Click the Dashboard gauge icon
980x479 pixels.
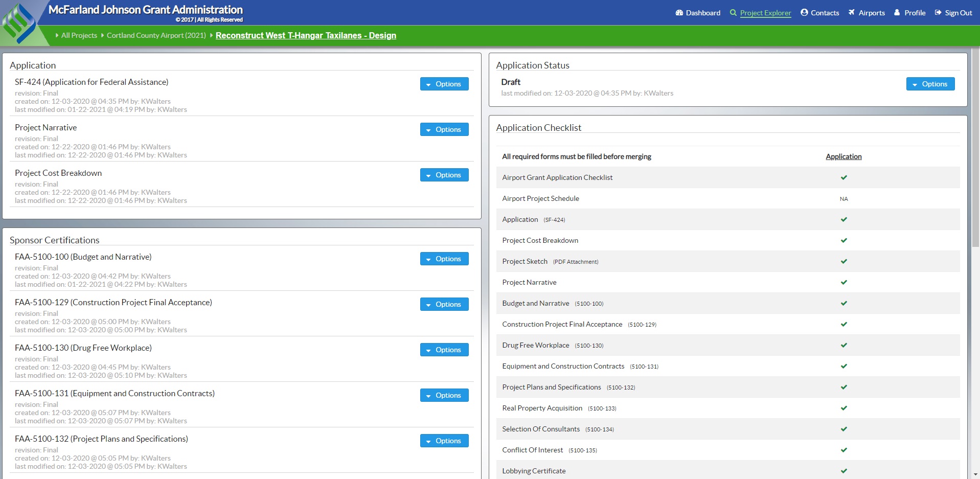tap(679, 13)
